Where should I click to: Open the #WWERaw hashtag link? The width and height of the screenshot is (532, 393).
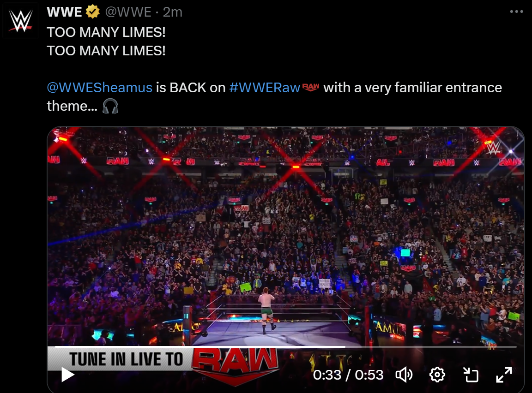(265, 87)
